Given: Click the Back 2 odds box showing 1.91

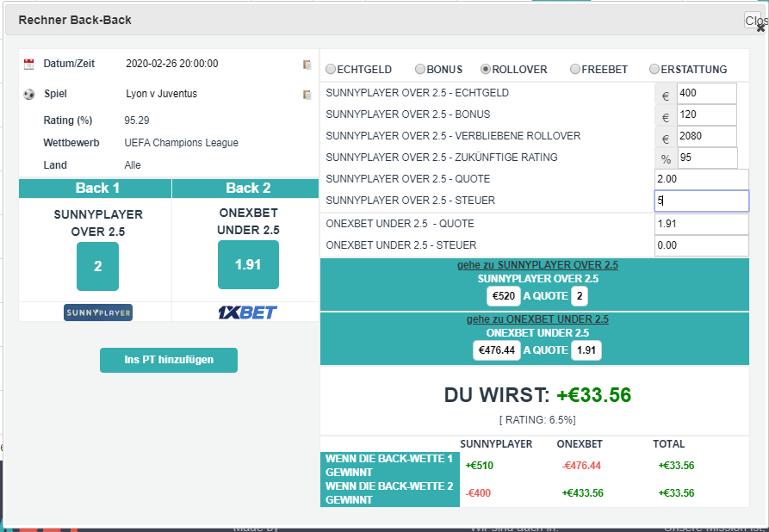Looking at the screenshot, I should pyautogui.click(x=248, y=265).
